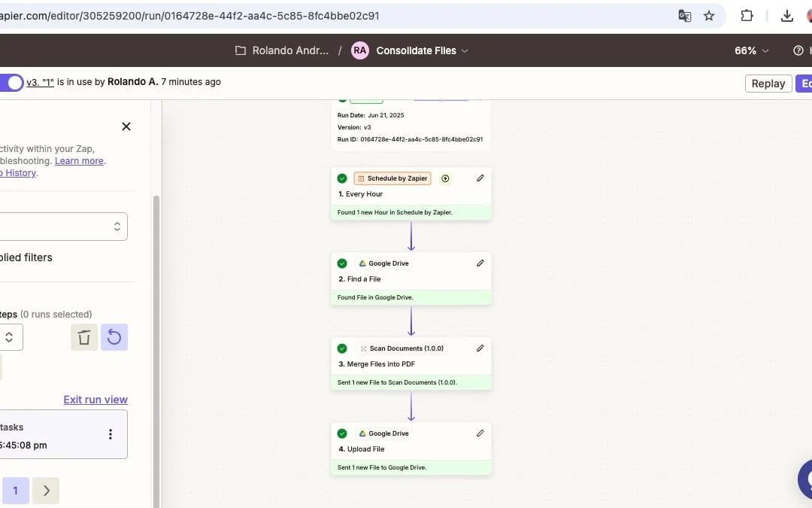Click the pencil icon on Upload File step
Screen dimensions: 812x508
[x=480, y=433]
